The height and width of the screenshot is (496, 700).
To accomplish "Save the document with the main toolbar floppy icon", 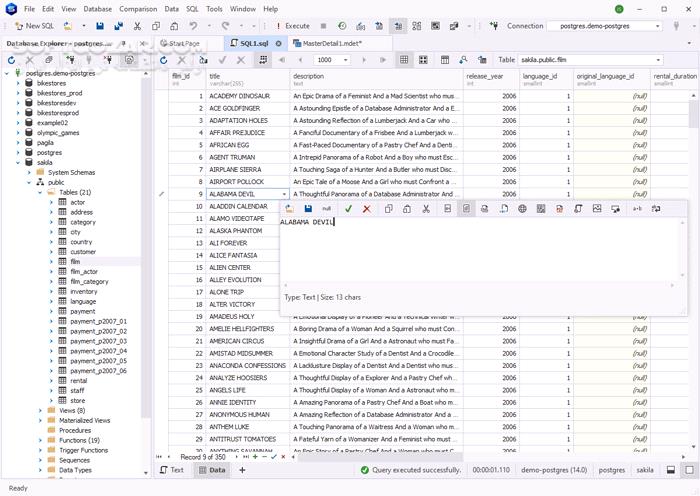I will pyautogui.click(x=100, y=26).
